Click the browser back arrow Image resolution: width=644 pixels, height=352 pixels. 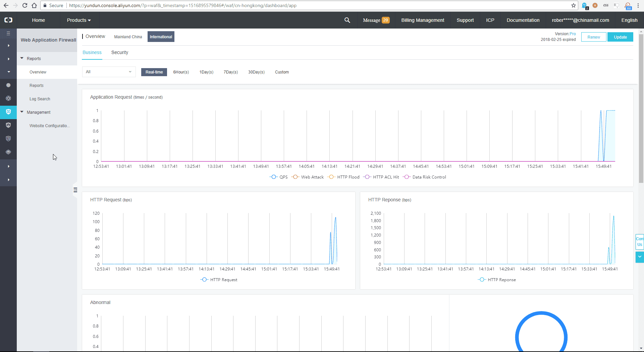[x=6, y=5]
